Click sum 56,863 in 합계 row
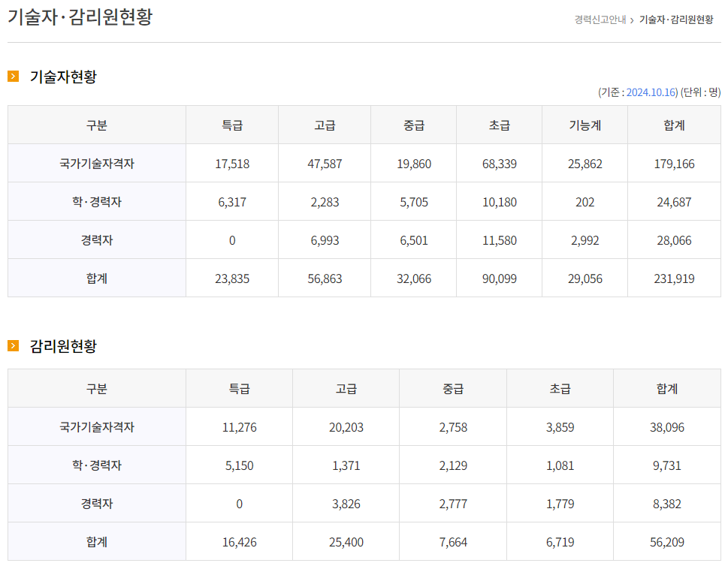The width and height of the screenshot is (728, 566). point(325,278)
